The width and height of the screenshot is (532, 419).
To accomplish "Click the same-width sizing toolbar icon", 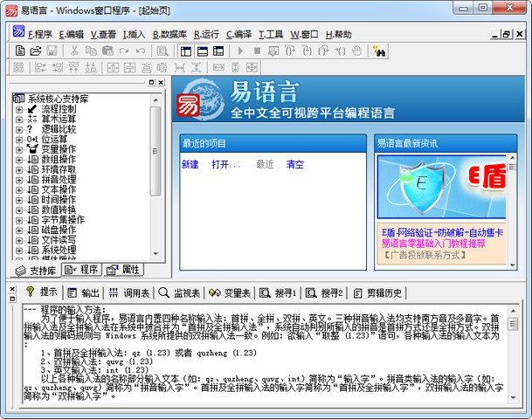I will pyautogui.click(x=218, y=67).
